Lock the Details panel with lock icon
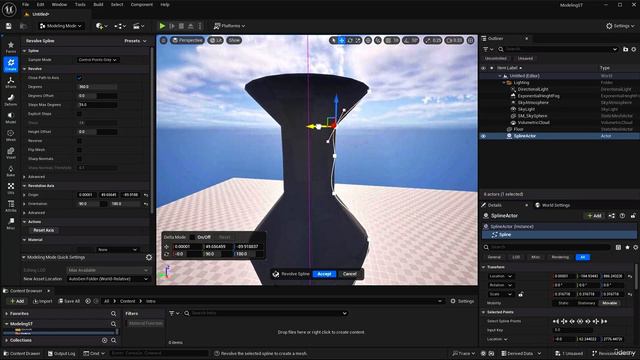Viewport: 640px width, 360px height. (x=633, y=216)
